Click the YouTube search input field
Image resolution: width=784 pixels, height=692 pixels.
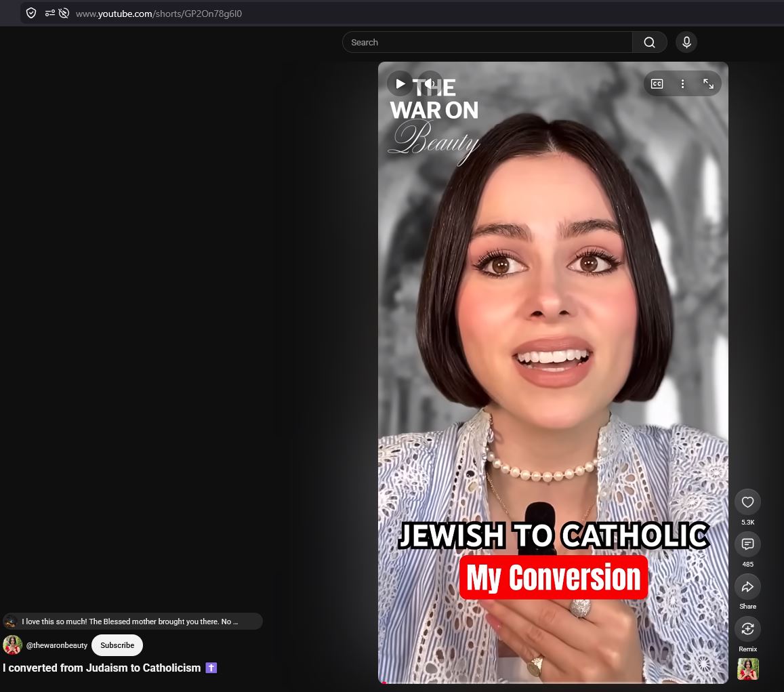pyautogui.click(x=487, y=43)
